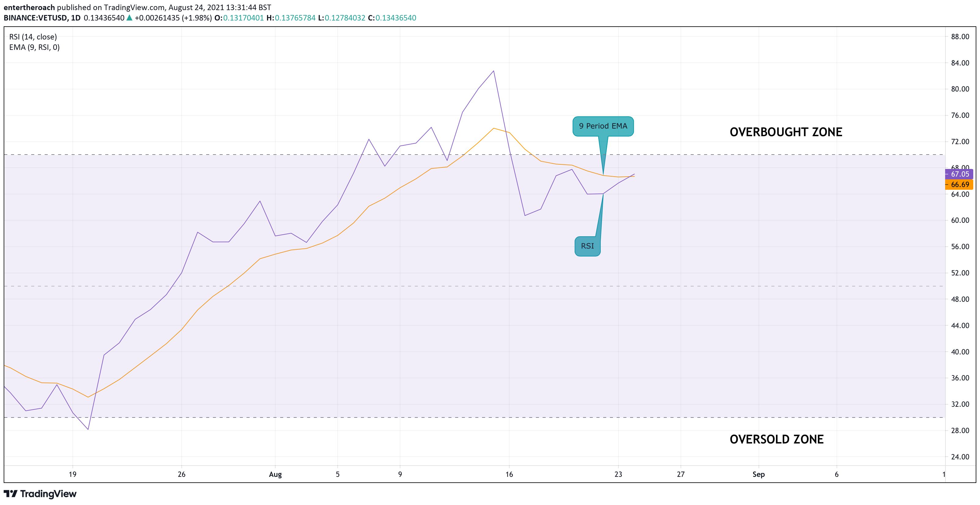Click the low price value 0.12784032
Screen dimensions: 980x505
click(x=345, y=18)
